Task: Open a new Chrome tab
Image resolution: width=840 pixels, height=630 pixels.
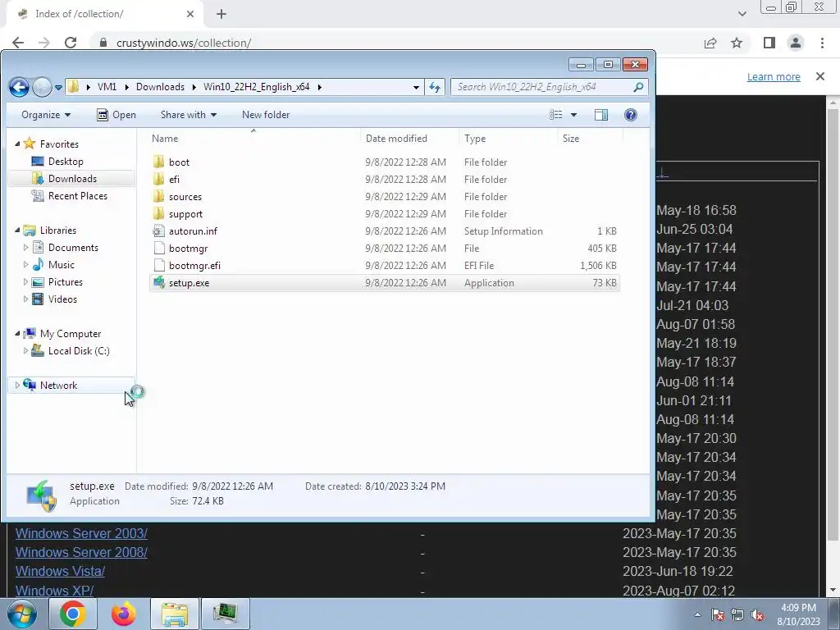Action: click(x=221, y=14)
